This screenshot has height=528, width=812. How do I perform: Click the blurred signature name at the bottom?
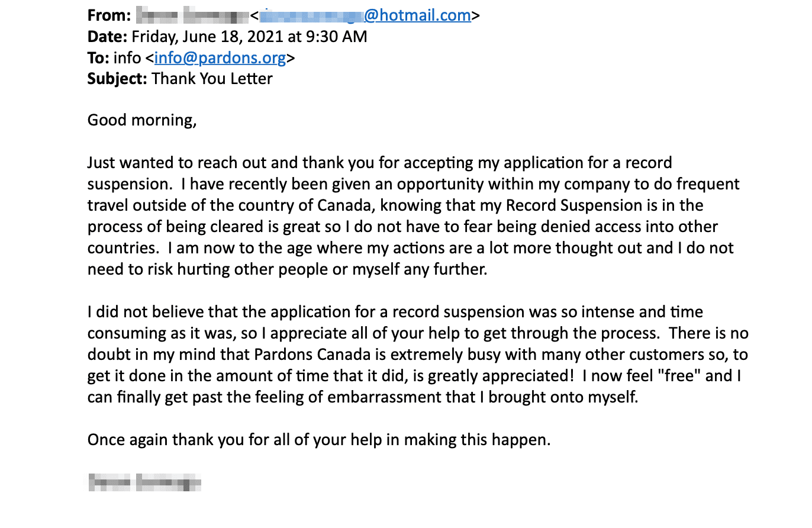(144, 482)
